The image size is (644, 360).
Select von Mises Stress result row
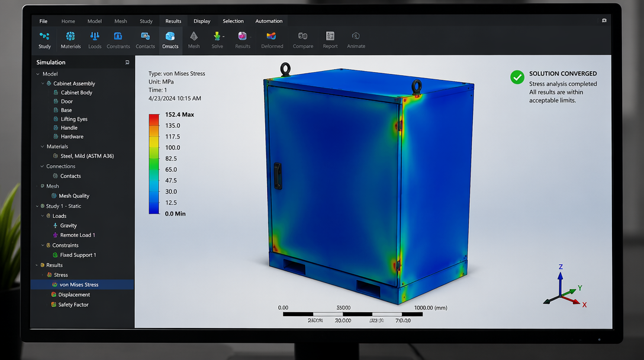click(82, 284)
